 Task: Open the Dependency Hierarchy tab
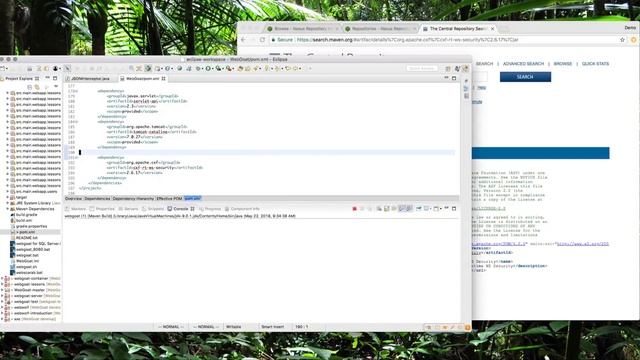(x=133, y=198)
